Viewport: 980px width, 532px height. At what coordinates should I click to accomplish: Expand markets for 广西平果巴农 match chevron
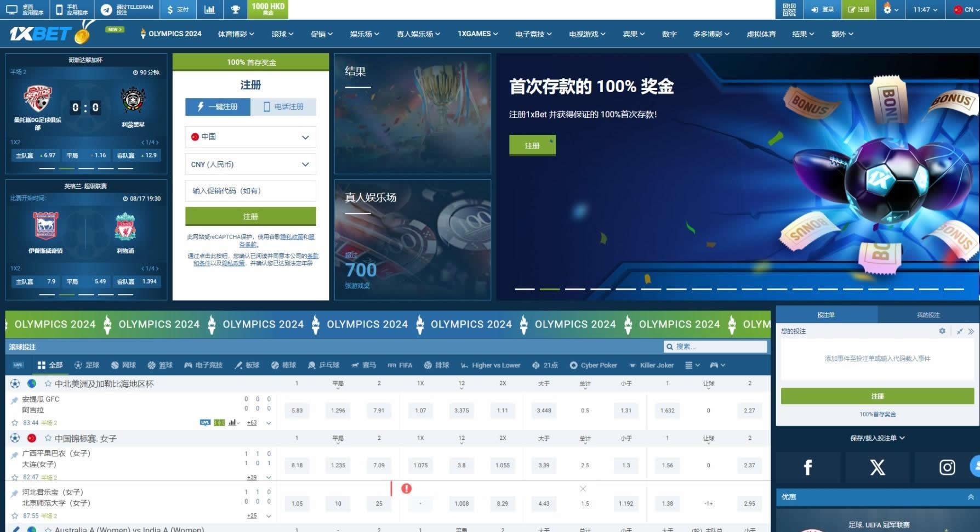click(x=269, y=477)
